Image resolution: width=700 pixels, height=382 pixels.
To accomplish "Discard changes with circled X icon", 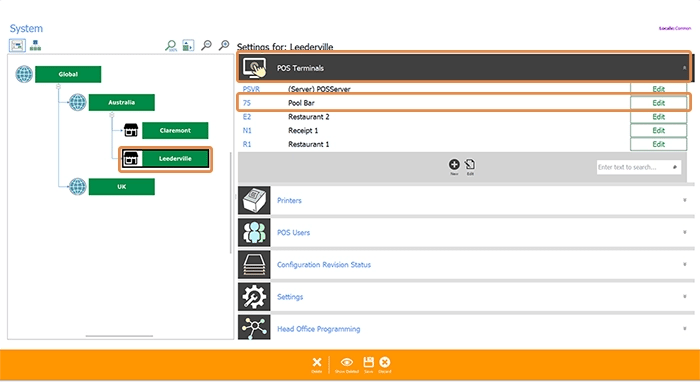I will pos(384,362).
